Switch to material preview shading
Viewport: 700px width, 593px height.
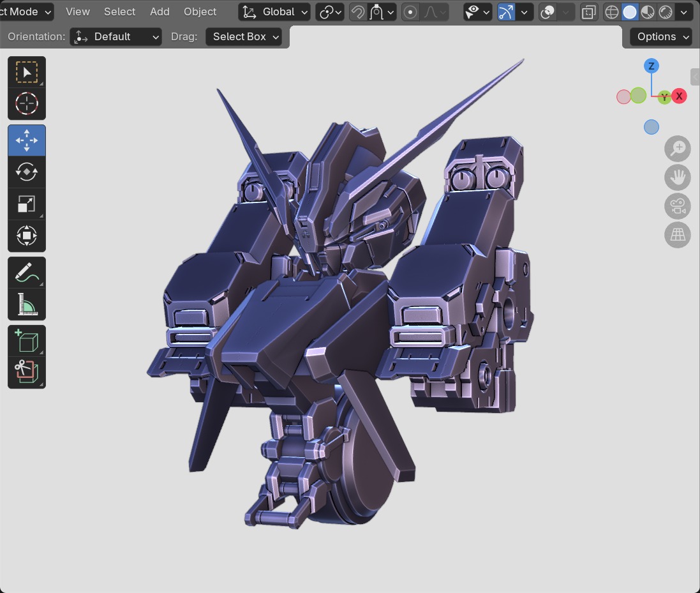click(647, 12)
